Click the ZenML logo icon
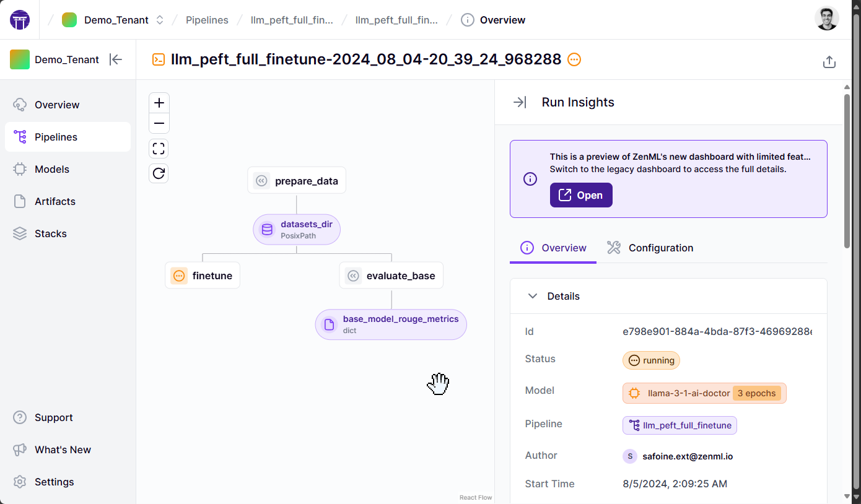The height and width of the screenshot is (504, 861). 20,20
